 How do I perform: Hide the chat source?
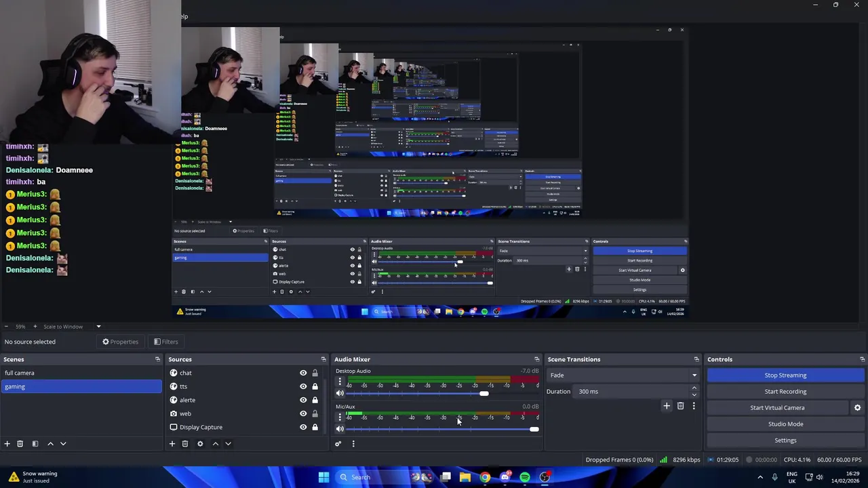(303, 373)
